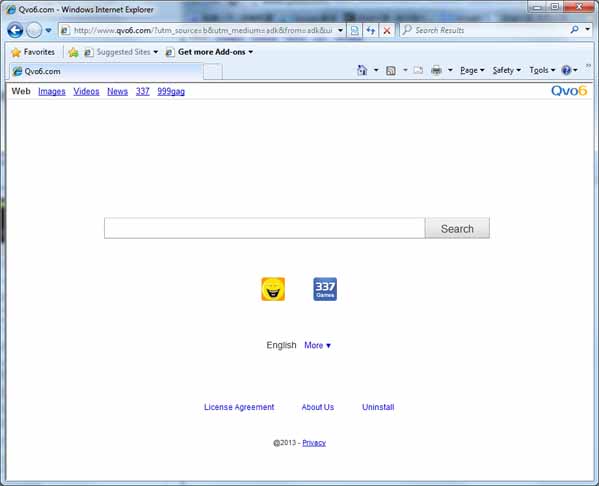Image resolution: width=599 pixels, height=486 pixels.
Task: Click the Print icon
Action: coord(436,70)
